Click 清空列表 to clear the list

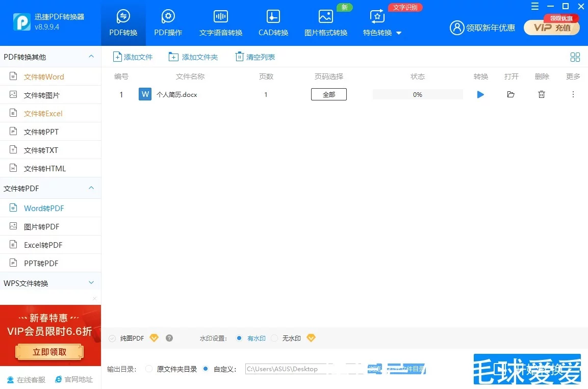[x=255, y=57]
